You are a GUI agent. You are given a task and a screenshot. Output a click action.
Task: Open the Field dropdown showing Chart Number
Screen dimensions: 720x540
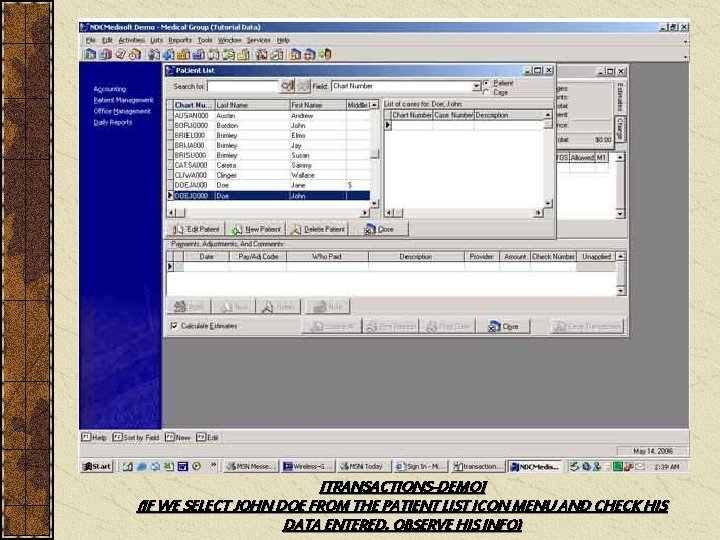tap(476, 86)
